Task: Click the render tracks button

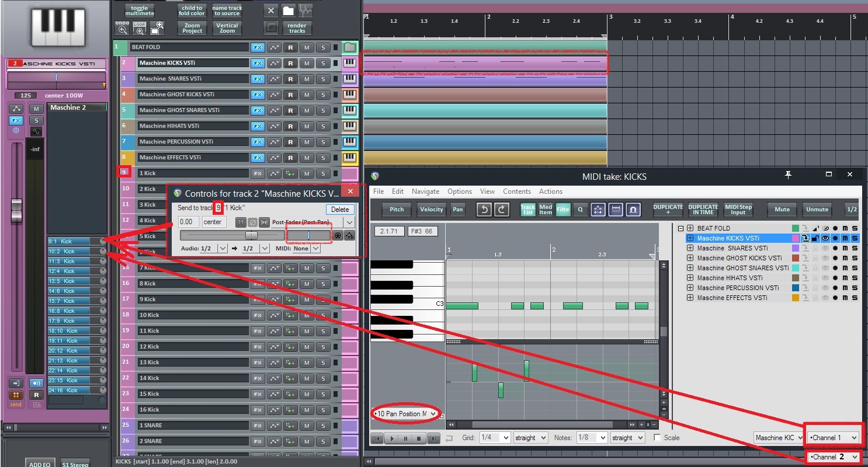Action: 297,28
